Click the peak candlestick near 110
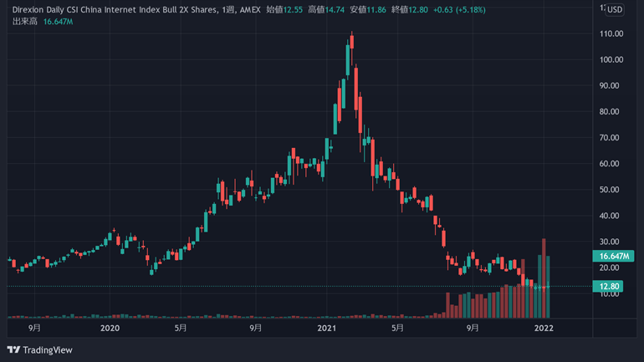Viewport: 644px width, 362px height. pyautogui.click(x=351, y=43)
